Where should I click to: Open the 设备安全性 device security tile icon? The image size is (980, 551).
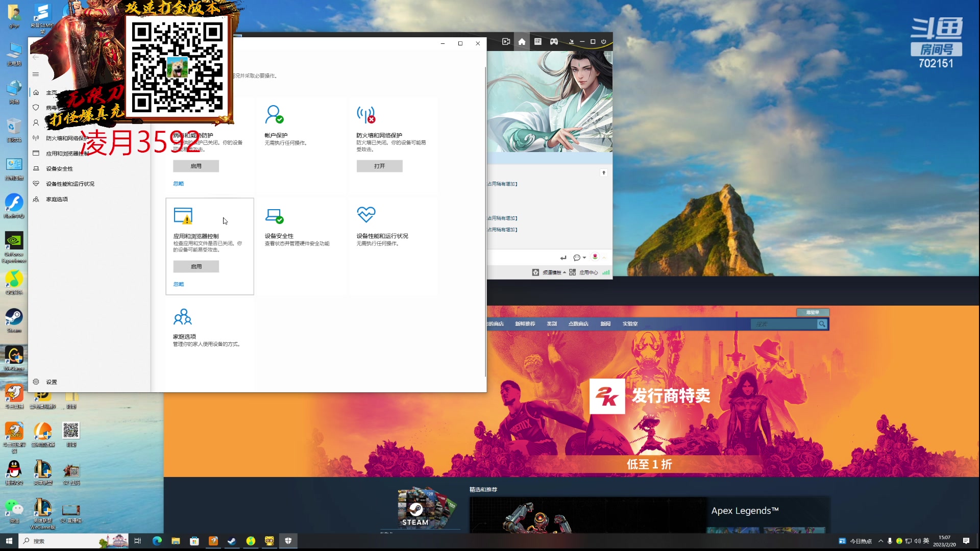pyautogui.click(x=274, y=216)
